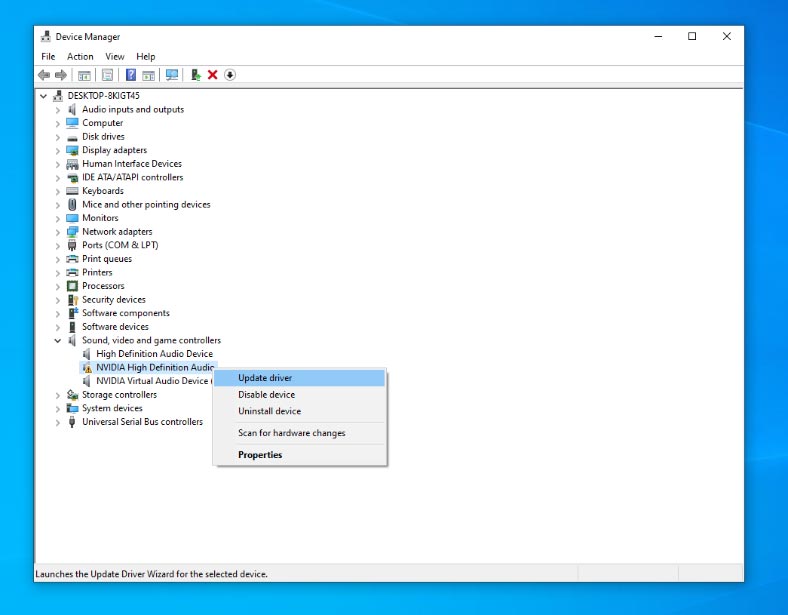This screenshot has width=788, height=615.
Task: Click the Forward arrow toolbar icon
Action: click(x=61, y=75)
